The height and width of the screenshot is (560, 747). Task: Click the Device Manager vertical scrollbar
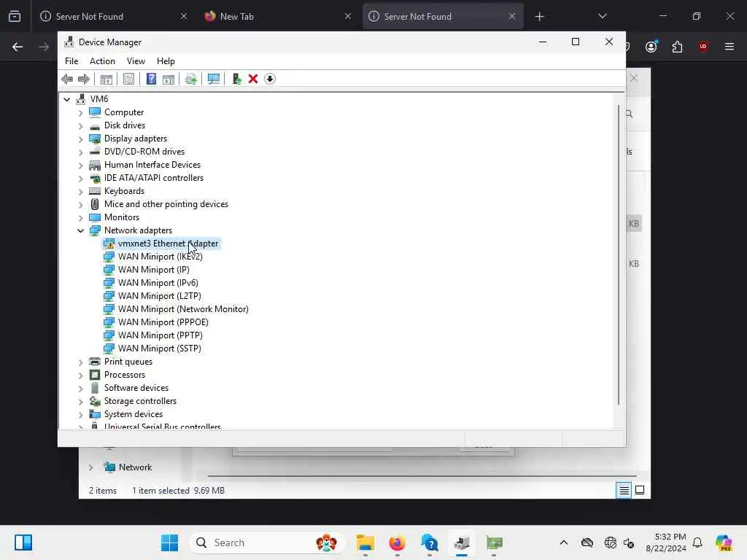coord(619,254)
